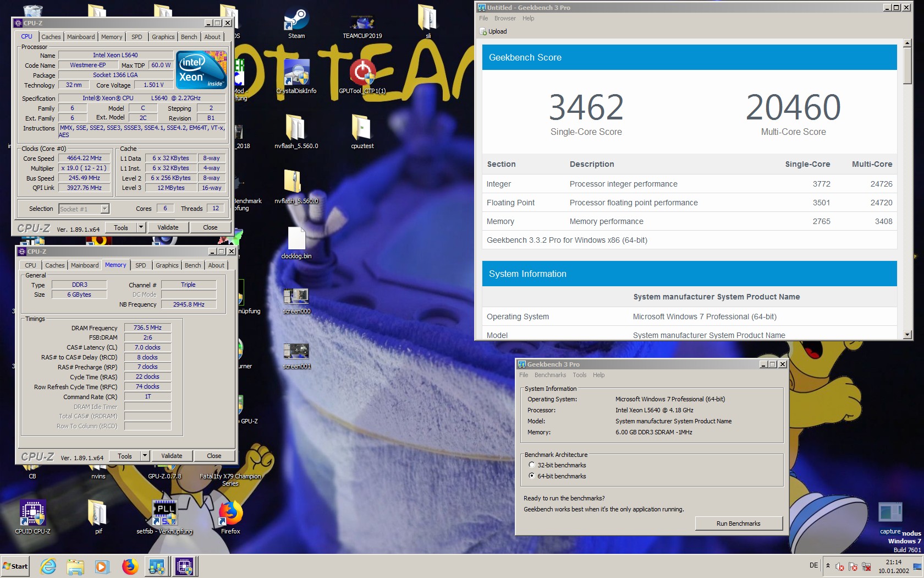Click the Geekbench taskbar button

point(157,566)
